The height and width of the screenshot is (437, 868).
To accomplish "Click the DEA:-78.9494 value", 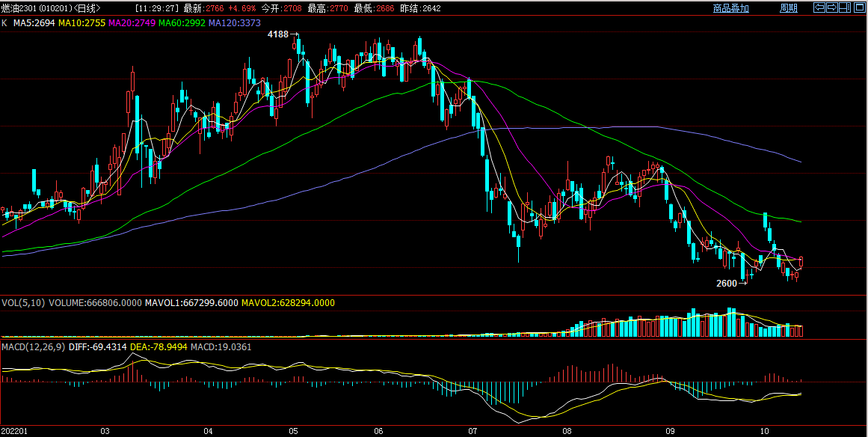I will pyautogui.click(x=159, y=346).
